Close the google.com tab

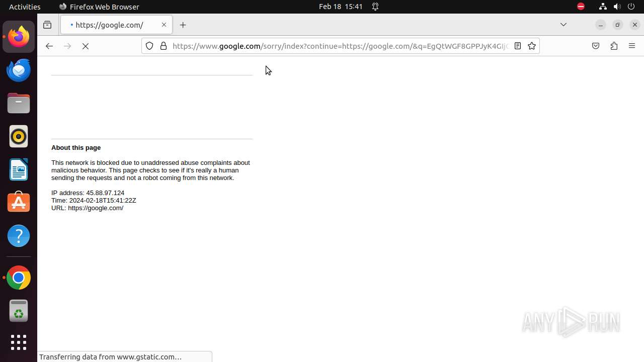(x=164, y=25)
